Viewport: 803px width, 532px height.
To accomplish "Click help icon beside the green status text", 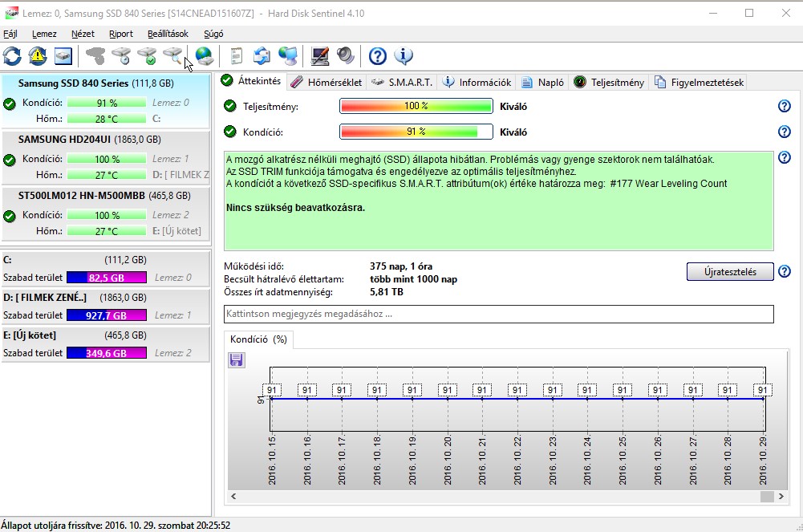I will [784, 157].
